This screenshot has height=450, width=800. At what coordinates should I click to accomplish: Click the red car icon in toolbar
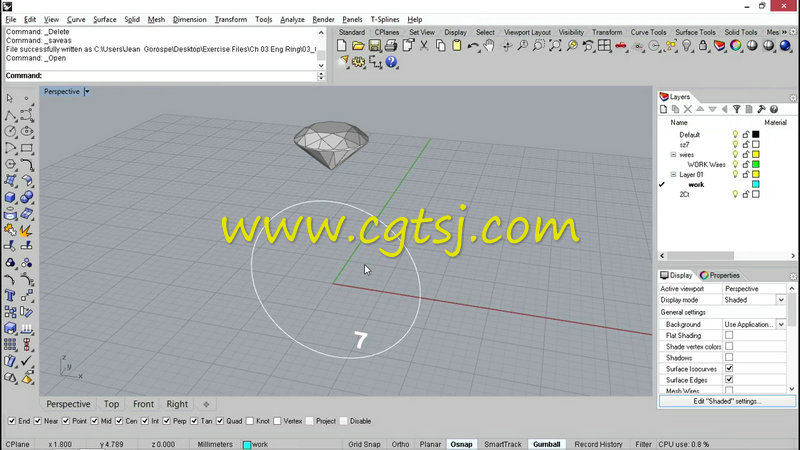point(620,46)
